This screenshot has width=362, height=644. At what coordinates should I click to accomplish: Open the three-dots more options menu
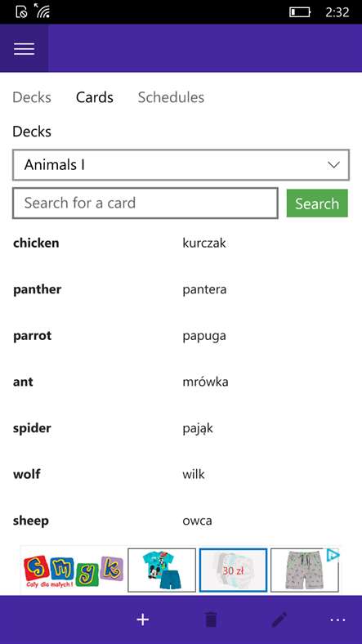[337, 619]
